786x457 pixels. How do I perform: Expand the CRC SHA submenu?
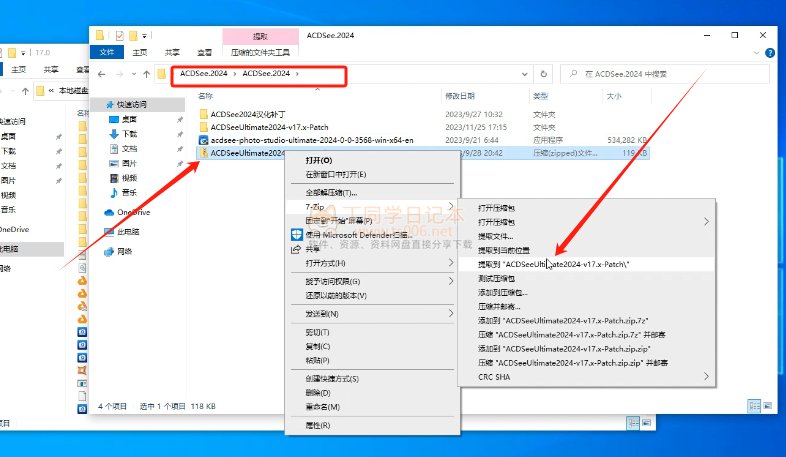coord(586,377)
